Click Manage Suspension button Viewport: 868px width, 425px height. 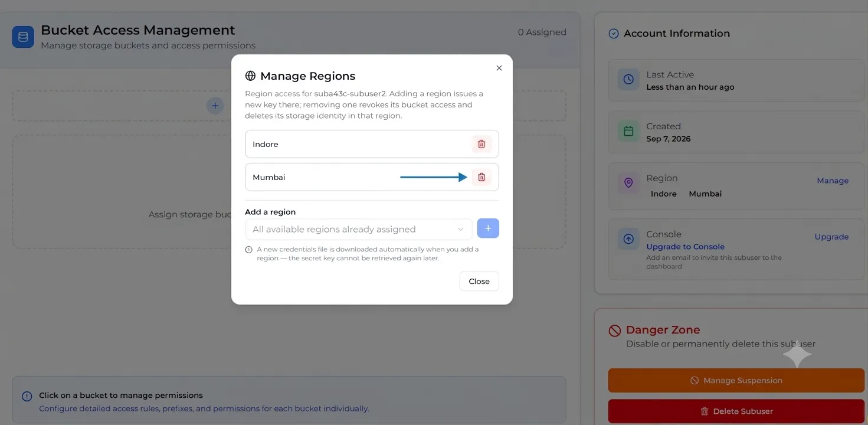coord(736,381)
